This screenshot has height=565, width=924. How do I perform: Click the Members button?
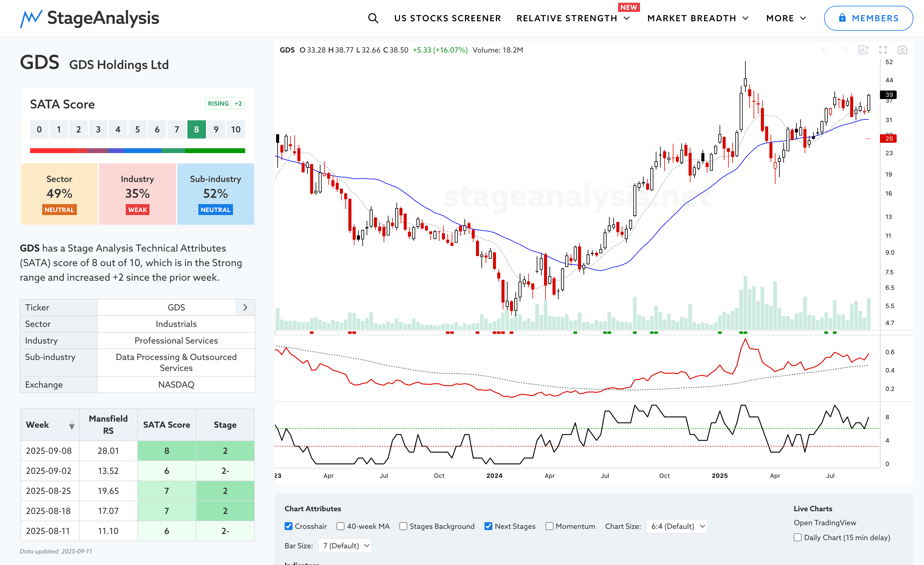coord(868,18)
